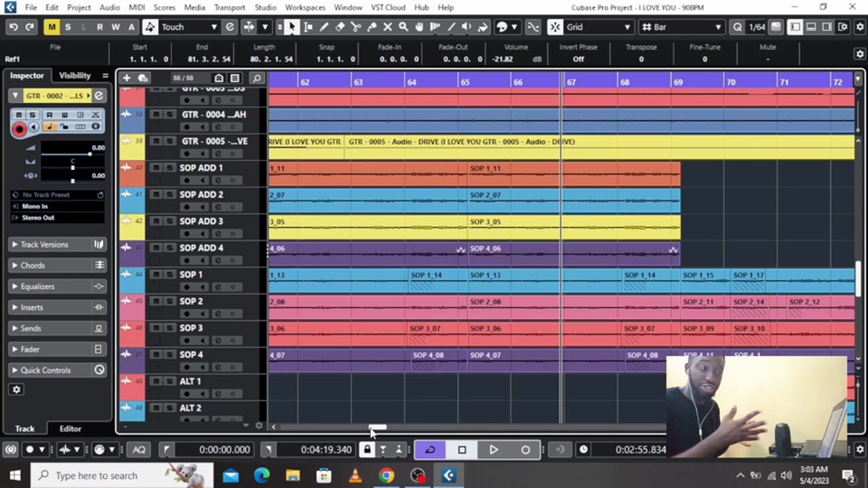Click the Windows Start button

(15, 476)
